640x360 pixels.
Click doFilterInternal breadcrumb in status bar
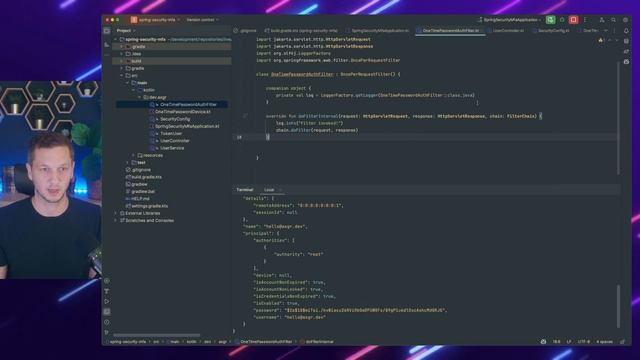point(318,342)
